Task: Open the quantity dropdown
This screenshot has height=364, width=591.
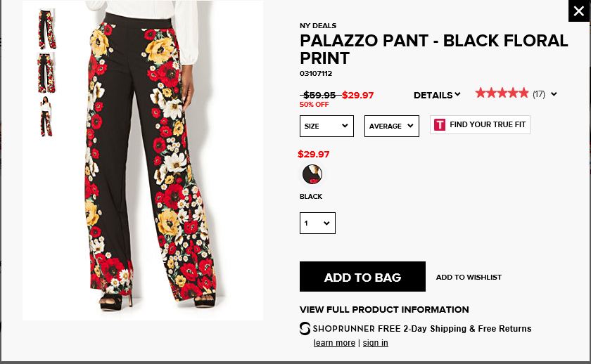Action: click(x=317, y=223)
